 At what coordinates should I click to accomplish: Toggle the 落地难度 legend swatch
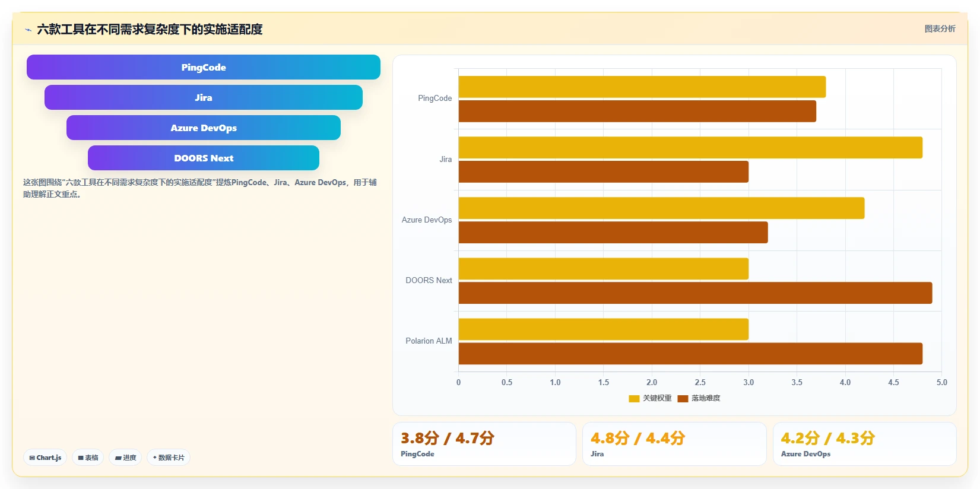tap(683, 398)
